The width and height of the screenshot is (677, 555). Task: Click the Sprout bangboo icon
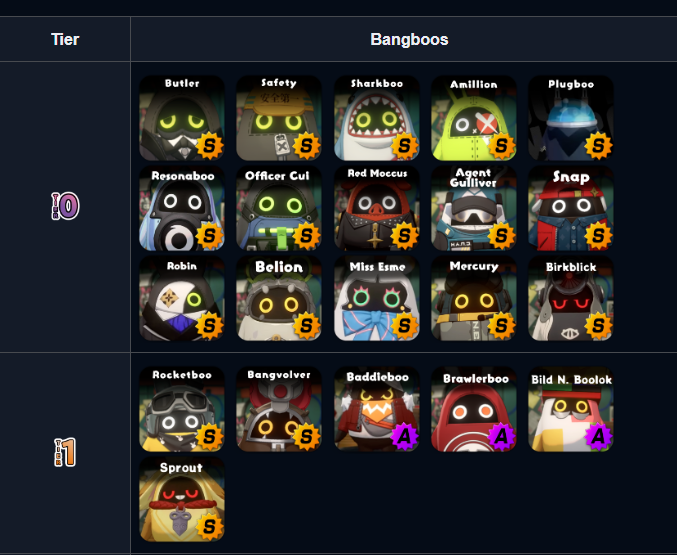pyautogui.click(x=182, y=499)
